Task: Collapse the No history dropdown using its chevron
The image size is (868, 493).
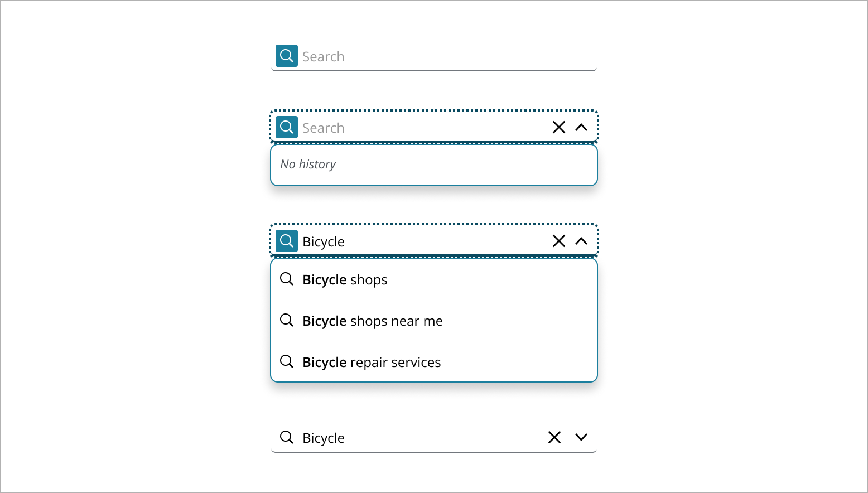Action: tap(581, 127)
